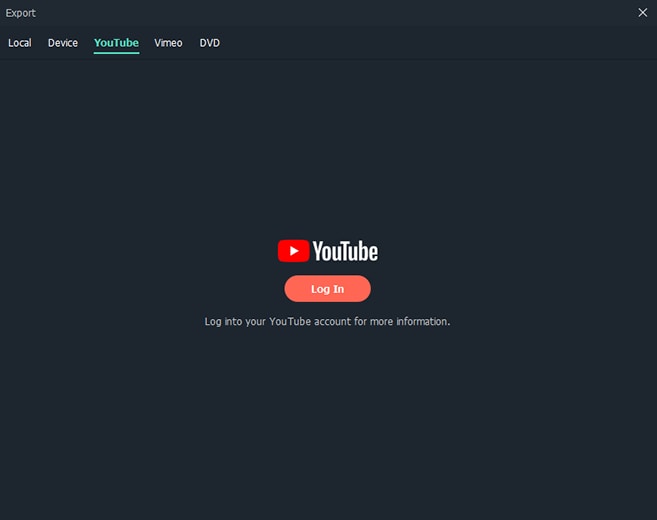Click the YouTube logo
Viewport: 657px width, 520px height.
click(328, 251)
